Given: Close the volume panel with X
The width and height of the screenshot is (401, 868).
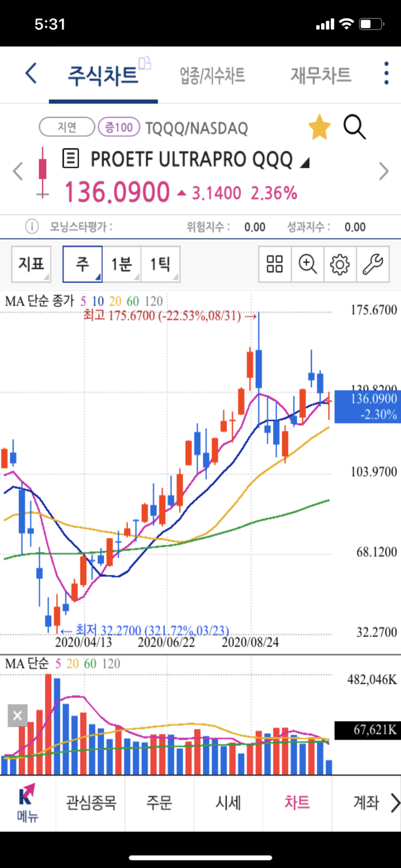Looking at the screenshot, I should point(17,715).
